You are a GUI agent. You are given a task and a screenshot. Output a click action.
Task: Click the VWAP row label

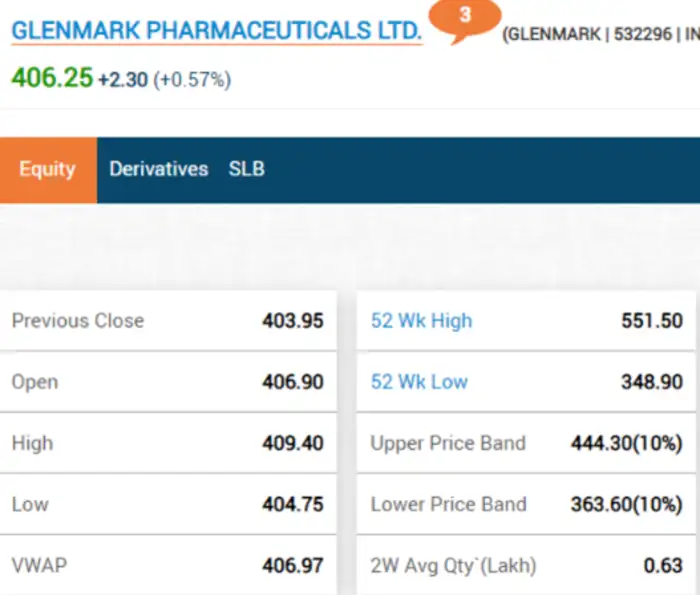(40, 565)
